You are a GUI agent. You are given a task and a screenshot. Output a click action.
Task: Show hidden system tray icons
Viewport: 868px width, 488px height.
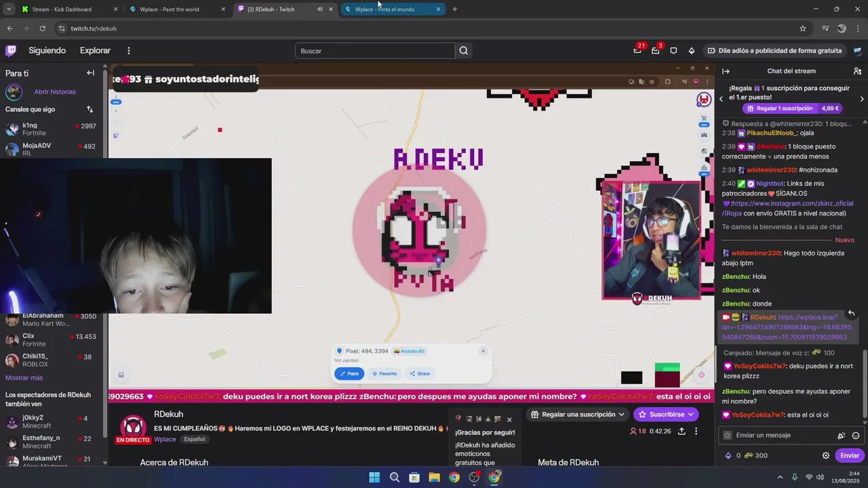coord(780,477)
